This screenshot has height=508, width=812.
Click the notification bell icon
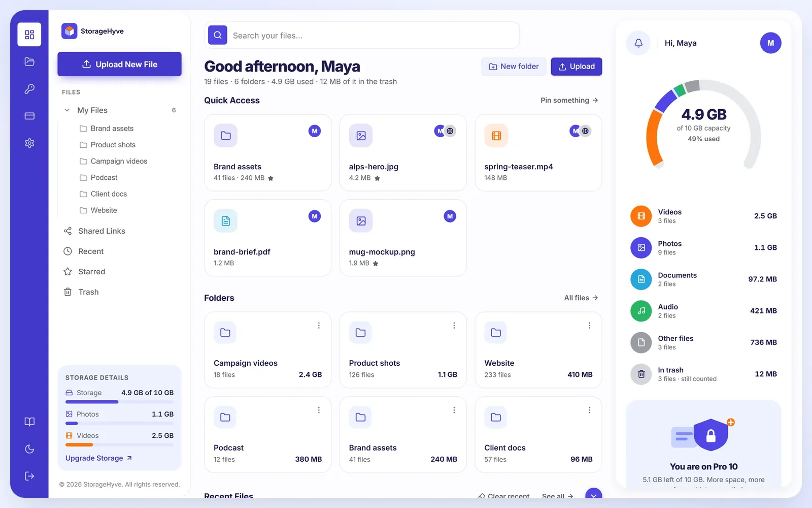pos(638,43)
